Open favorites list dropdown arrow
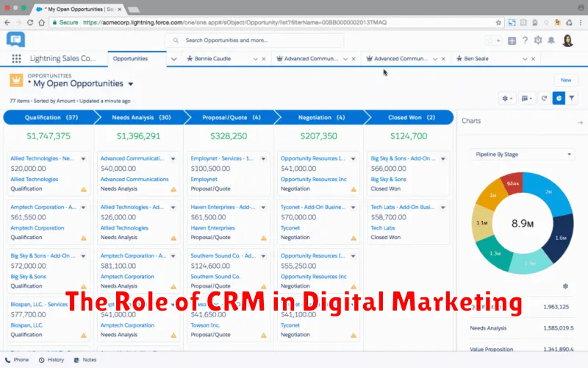 [498, 40]
